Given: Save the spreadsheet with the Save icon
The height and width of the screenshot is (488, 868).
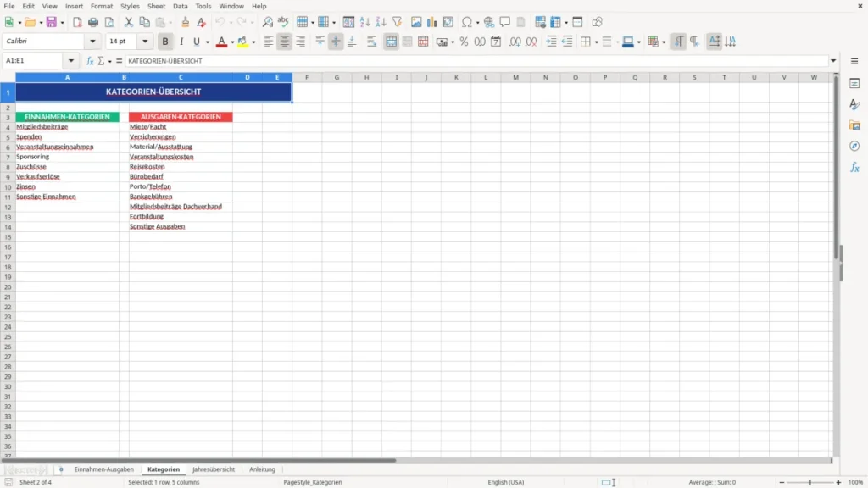Looking at the screenshot, I should (x=51, y=22).
